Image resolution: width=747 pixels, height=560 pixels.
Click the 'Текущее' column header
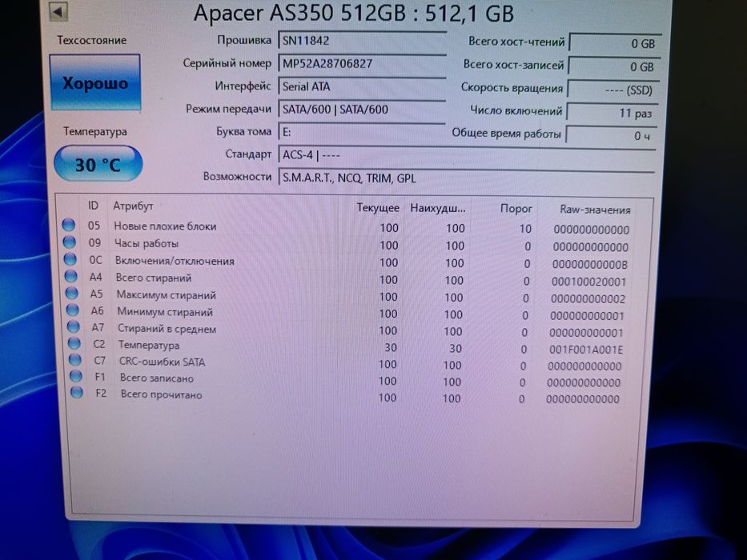(378, 208)
